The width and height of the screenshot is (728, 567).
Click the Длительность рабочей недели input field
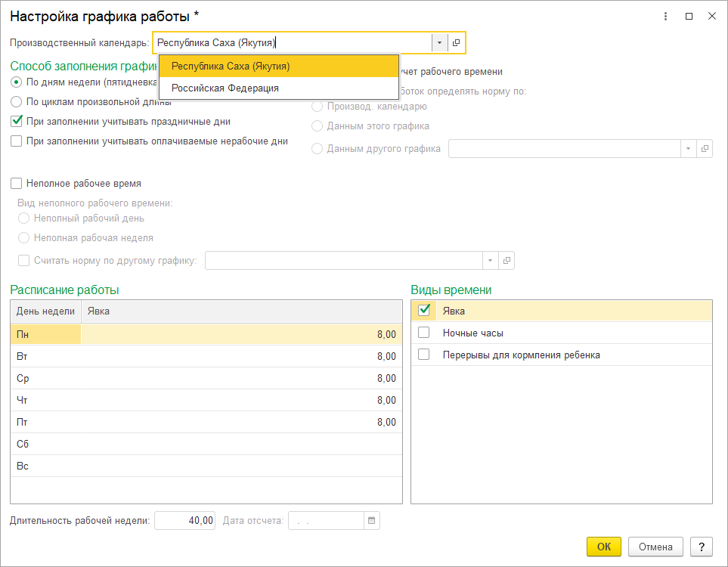click(185, 520)
